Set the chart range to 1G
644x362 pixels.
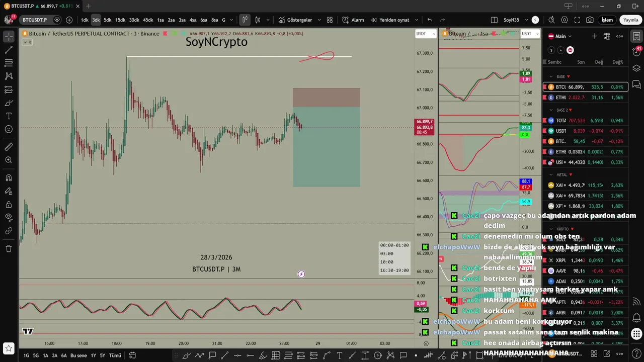(26, 355)
